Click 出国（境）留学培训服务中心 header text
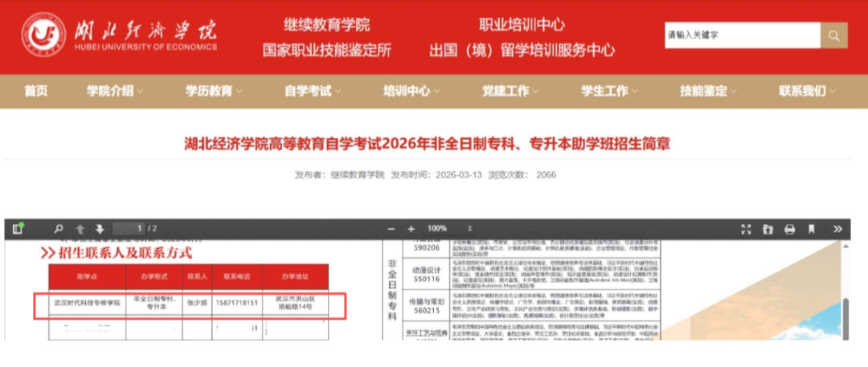This screenshot has height=367, width=868. 522,51
